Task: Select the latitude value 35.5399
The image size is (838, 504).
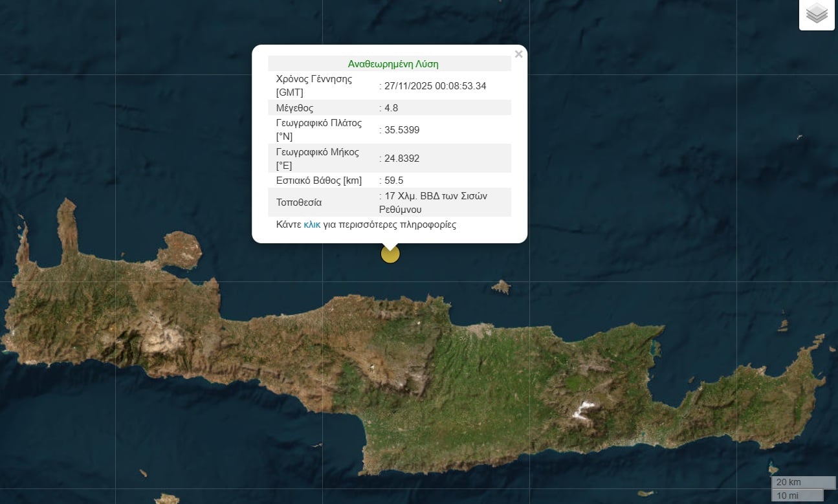Action: click(402, 129)
